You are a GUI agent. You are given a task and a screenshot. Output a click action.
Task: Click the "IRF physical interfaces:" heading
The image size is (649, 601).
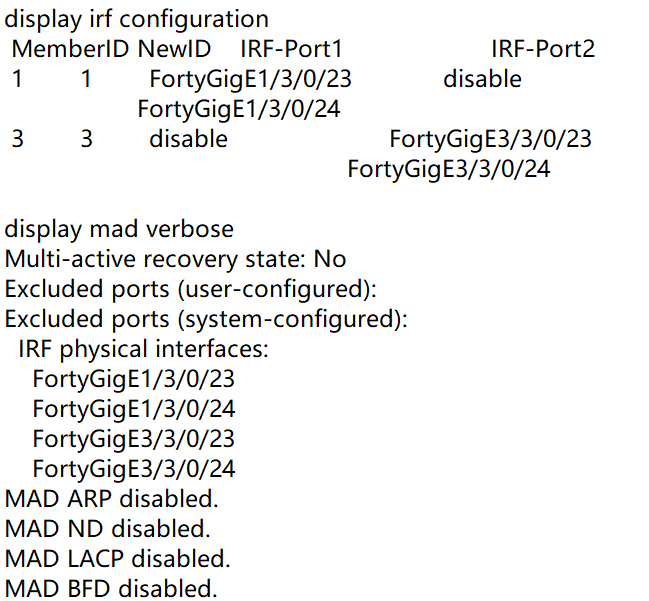[x=143, y=349]
